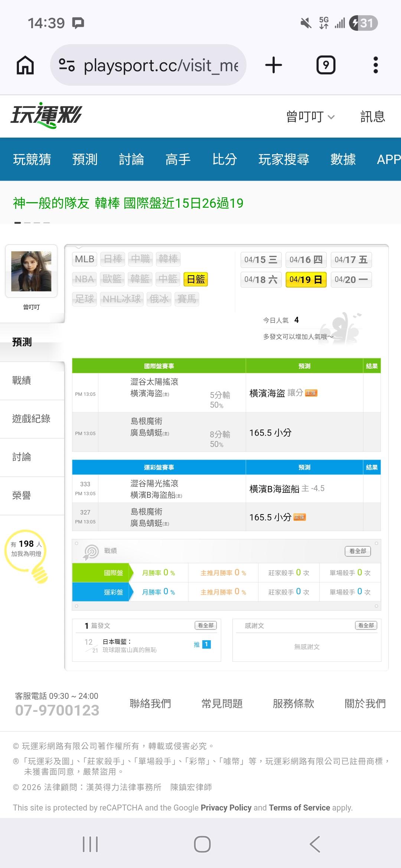Tap the 曾叮叮 profile photo thumbnail
Image resolution: width=401 pixels, height=868 pixels.
click(x=31, y=271)
